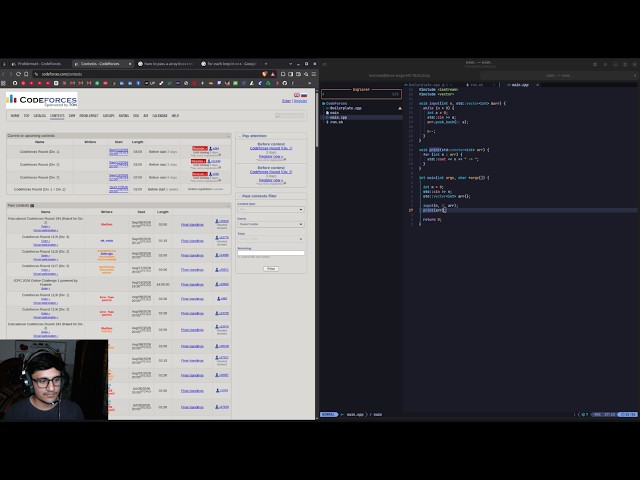Open the first Gmail bookmark icon
Viewport: 640px width, 480px height.
pos(73,83)
